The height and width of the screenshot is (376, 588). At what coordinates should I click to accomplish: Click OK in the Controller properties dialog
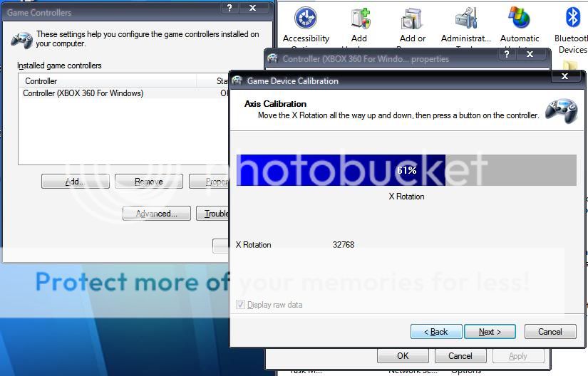403,356
